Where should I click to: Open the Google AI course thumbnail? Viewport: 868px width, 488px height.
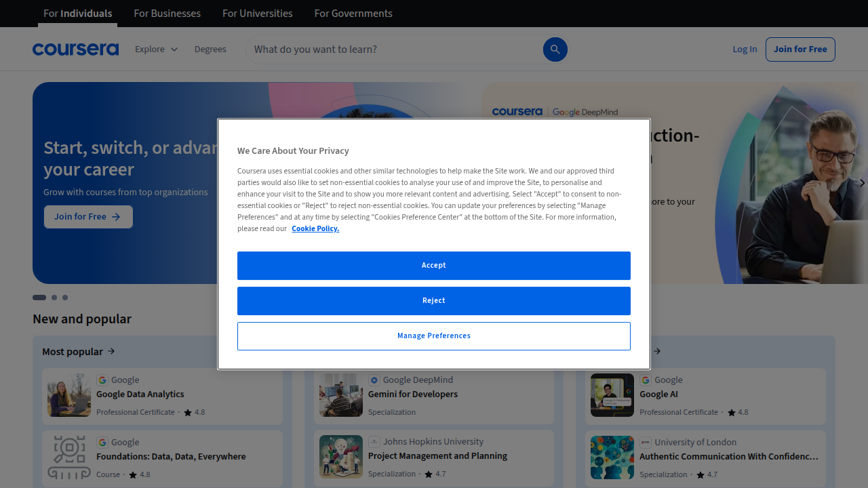point(612,395)
